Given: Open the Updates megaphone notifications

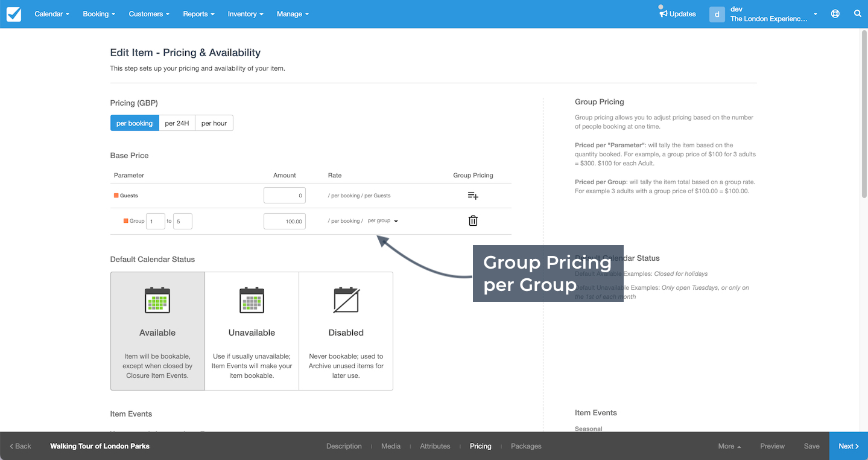Looking at the screenshot, I should (x=677, y=13).
